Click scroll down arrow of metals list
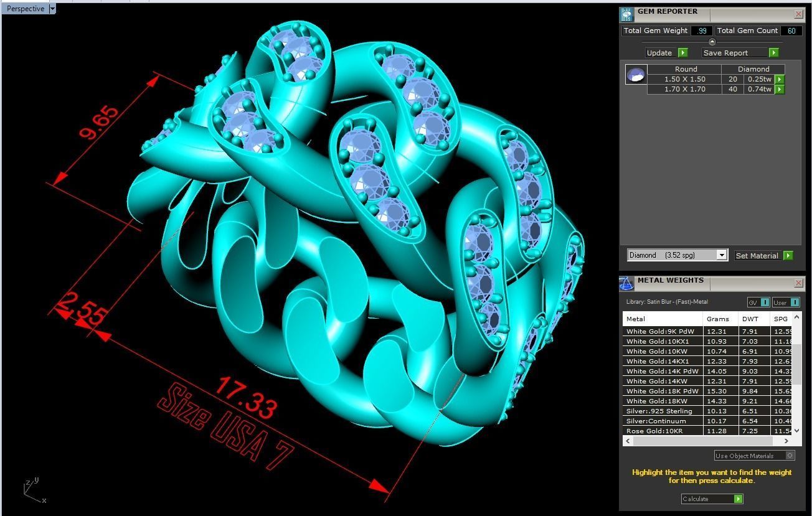 coord(796,430)
